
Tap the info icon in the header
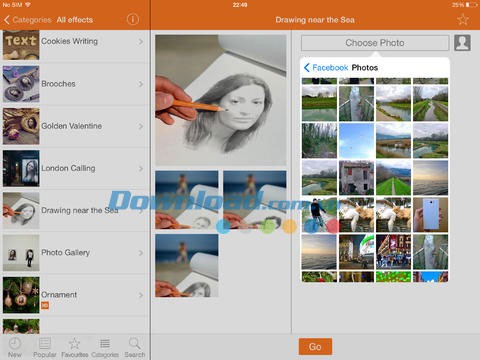point(133,19)
